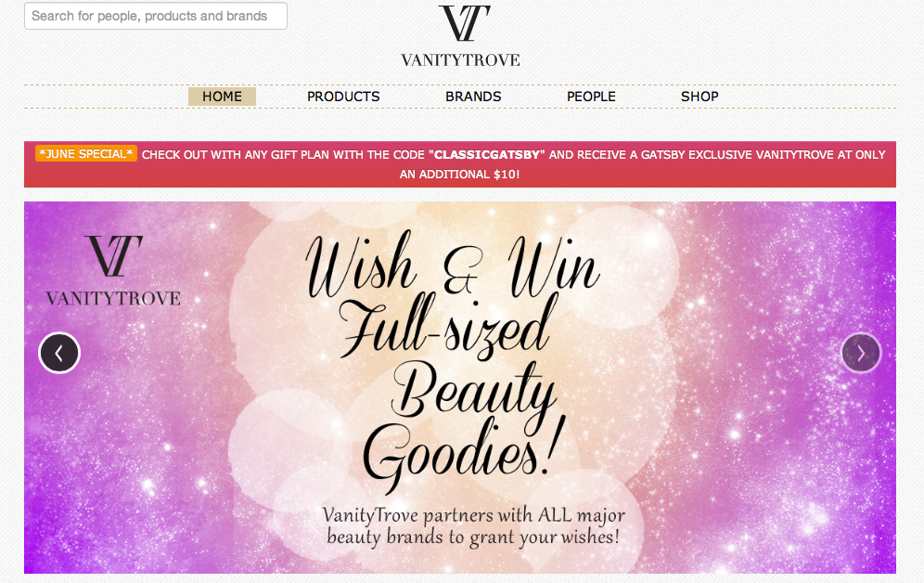This screenshot has height=583, width=924.
Task: Go to the PRODUCTS menu item
Action: 343,97
